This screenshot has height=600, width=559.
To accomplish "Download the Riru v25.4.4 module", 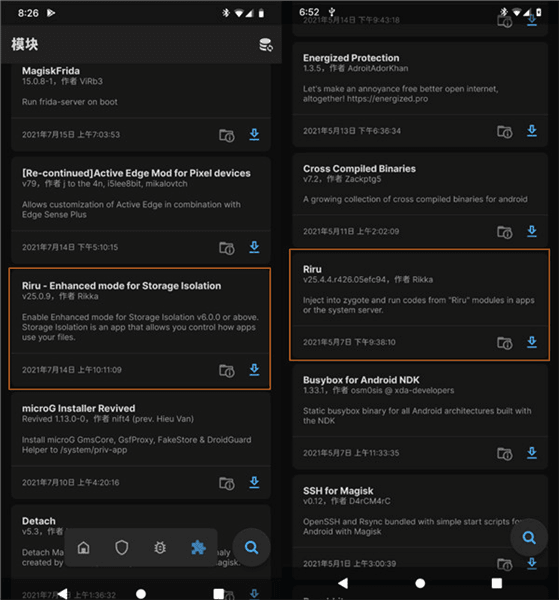I will point(531,342).
